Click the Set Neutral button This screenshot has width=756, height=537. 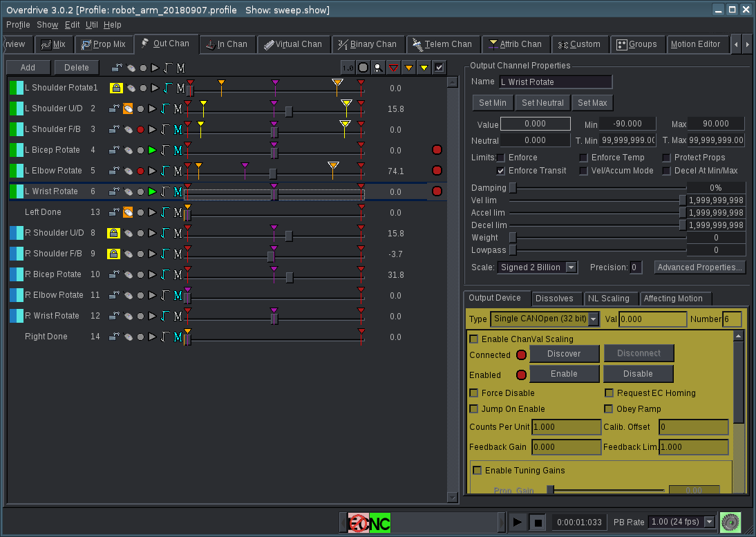542,103
